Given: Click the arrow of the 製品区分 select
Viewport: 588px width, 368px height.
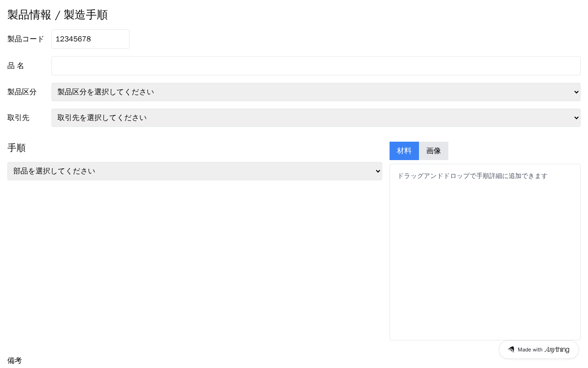Looking at the screenshot, I should coord(577,92).
